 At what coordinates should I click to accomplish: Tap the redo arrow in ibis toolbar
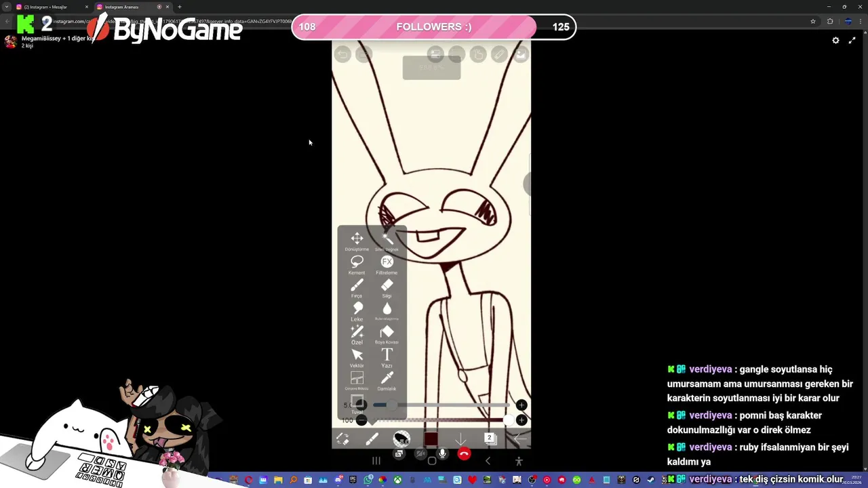coord(364,54)
